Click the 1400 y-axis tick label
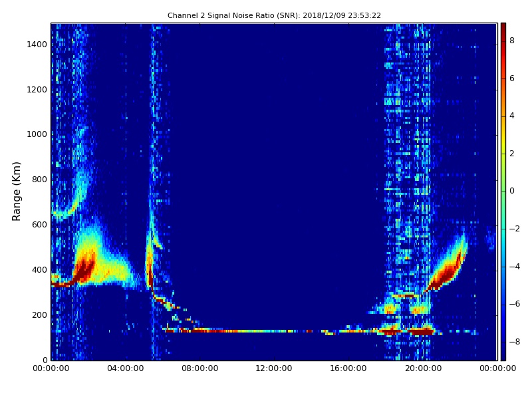 [x=37, y=45]
